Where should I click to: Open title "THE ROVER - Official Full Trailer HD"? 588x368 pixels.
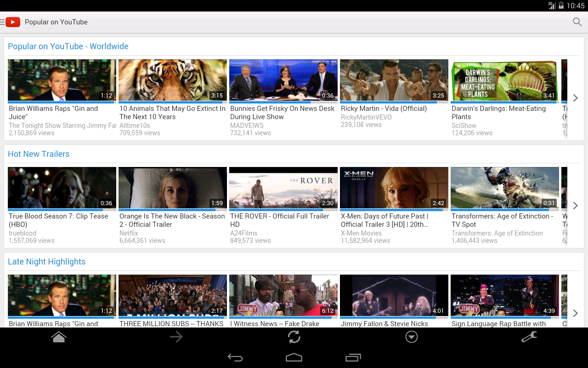click(279, 220)
